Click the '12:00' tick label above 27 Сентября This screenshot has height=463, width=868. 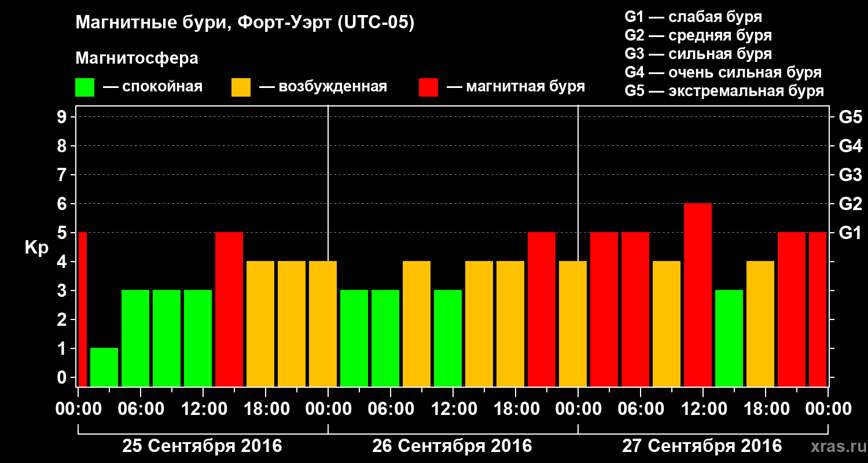pyautogui.click(x=703, y=409)
